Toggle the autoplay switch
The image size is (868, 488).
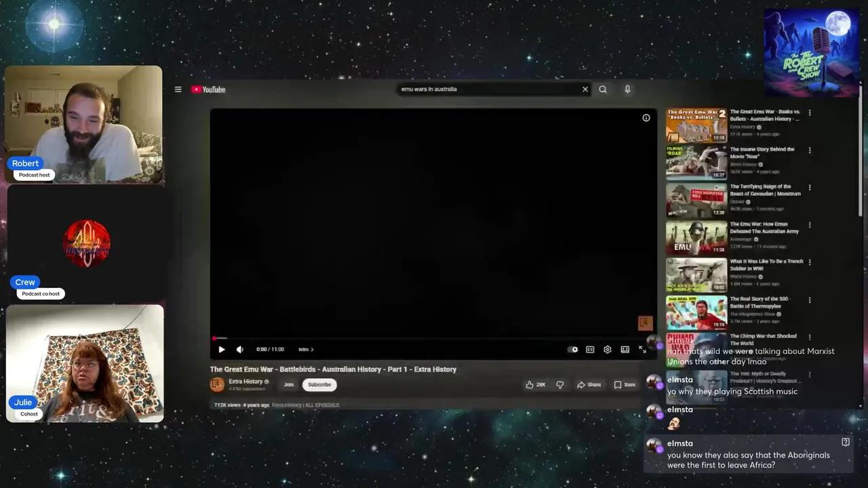coord(573,350)
